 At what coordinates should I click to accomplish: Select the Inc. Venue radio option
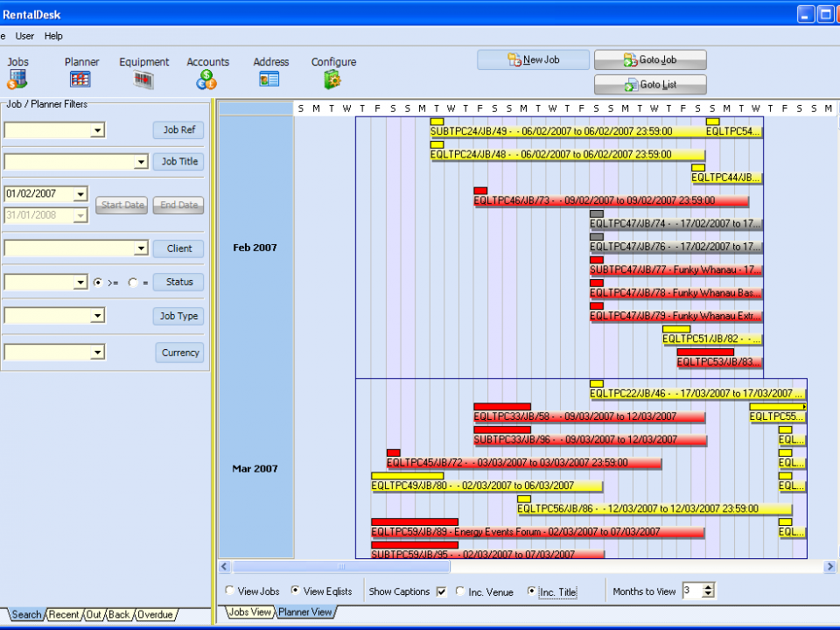460,591
